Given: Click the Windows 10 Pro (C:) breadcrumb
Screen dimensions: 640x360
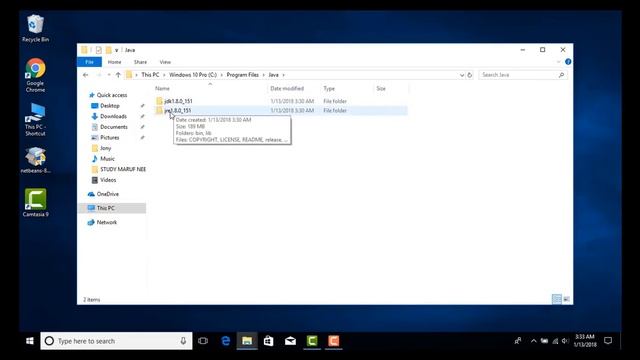Looking at the screenshot, I should pos(193,75).
